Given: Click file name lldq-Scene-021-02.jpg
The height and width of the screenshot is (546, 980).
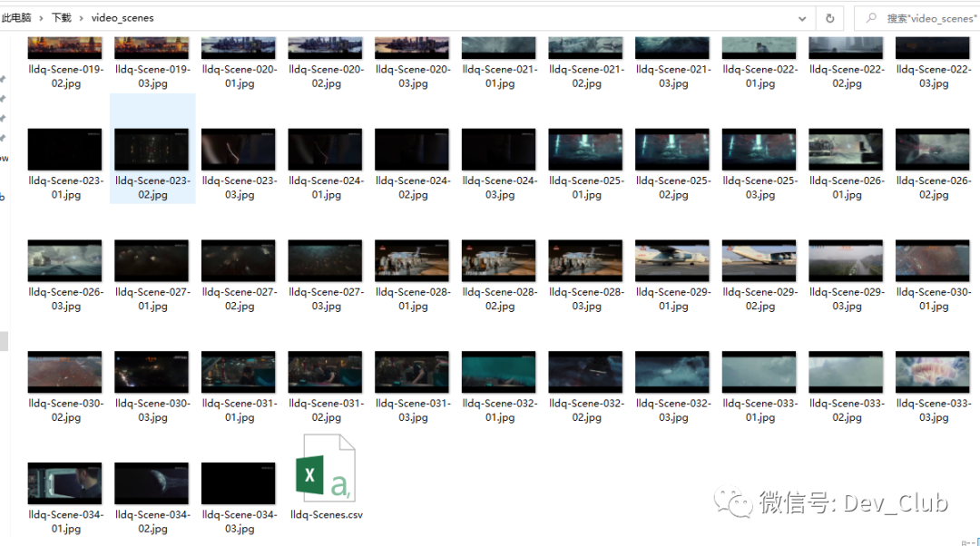Looking at the screenshot, I should pyautogui.click(x=587, y=76).
